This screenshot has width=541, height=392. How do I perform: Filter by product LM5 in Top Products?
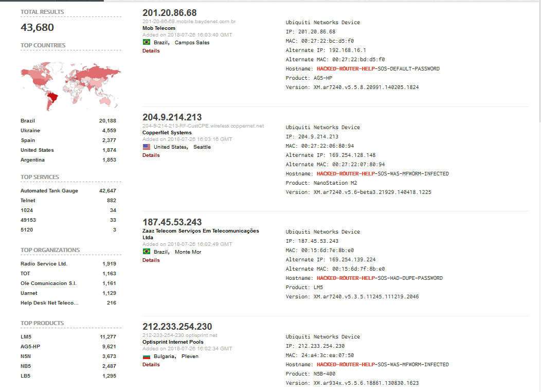[26, 337]
